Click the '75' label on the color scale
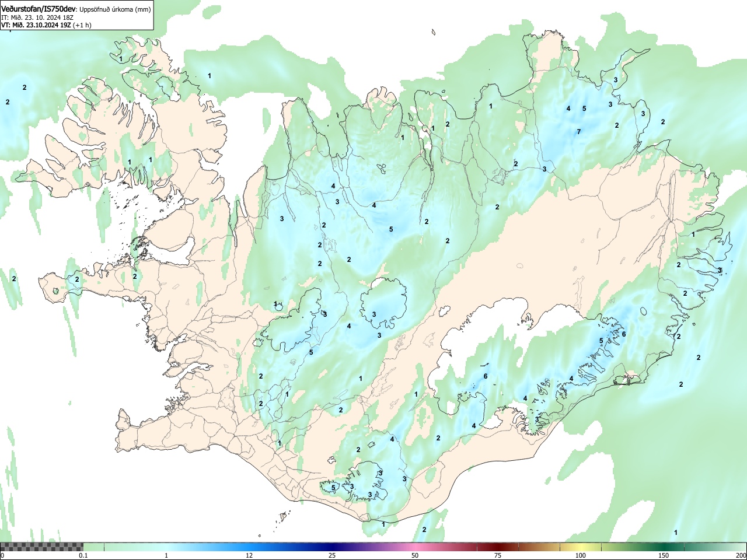The height and width of the screenshot is (560, 747). tap(498, 555)
